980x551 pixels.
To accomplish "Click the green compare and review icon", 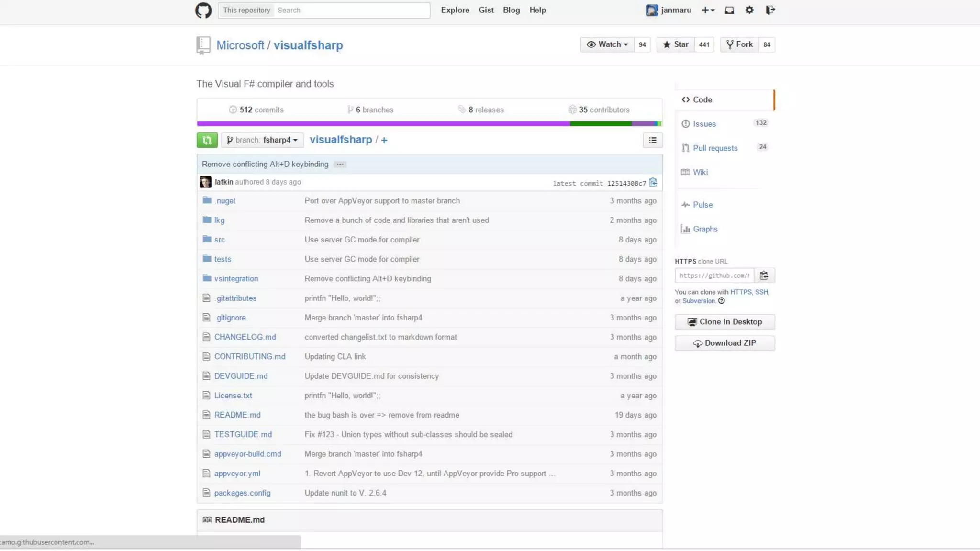I will [x=207, y=140].
